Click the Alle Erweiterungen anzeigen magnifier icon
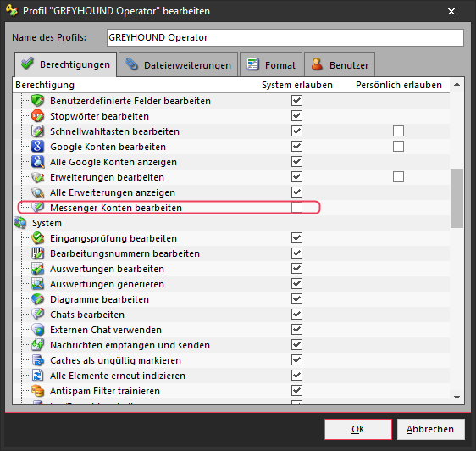The height and width of the screenshot is (451, 476). 37,192
